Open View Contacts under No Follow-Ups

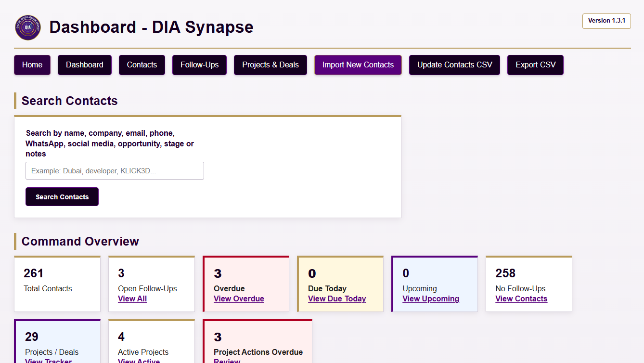pos(521,298)
